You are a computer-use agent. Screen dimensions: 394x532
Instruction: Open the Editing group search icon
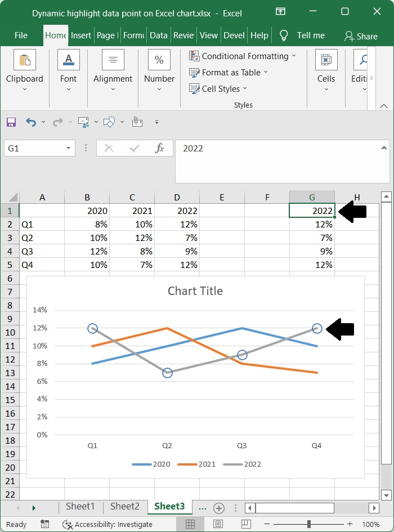tap(363, 60)
